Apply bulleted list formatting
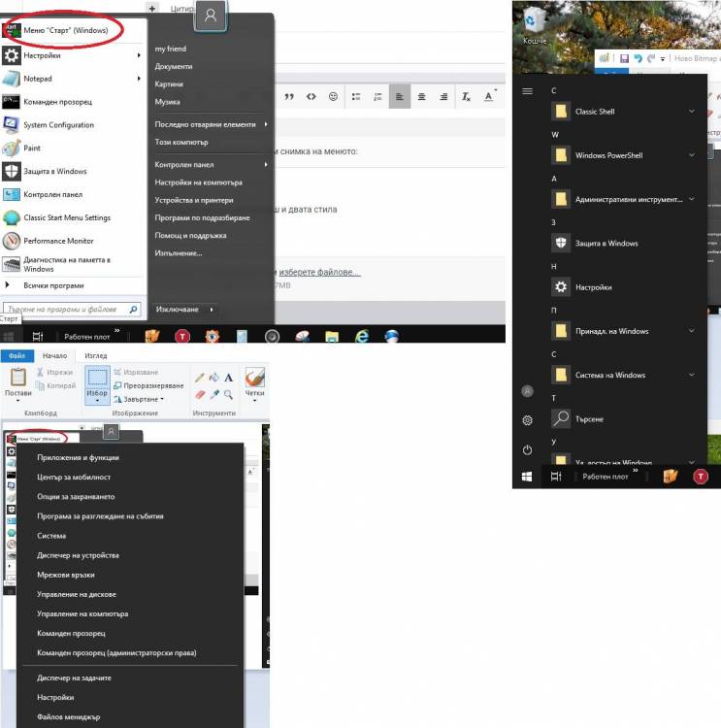Viewport: 721px width, 728px height. click(x=356, y=96)
